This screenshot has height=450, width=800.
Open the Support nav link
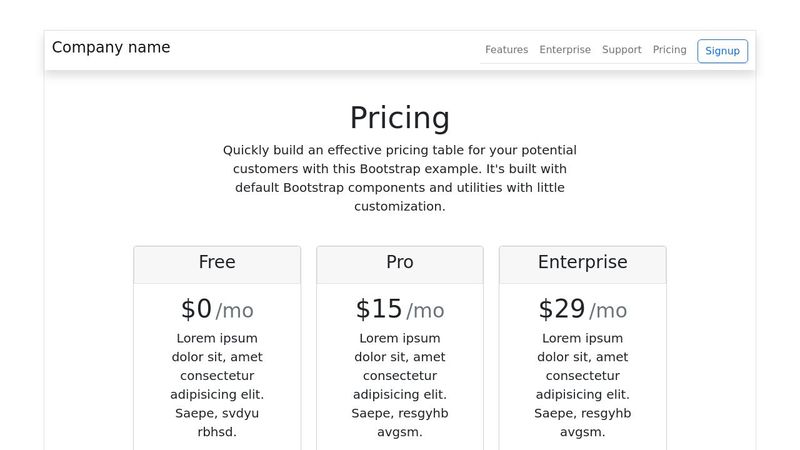(x=621, y=50)
